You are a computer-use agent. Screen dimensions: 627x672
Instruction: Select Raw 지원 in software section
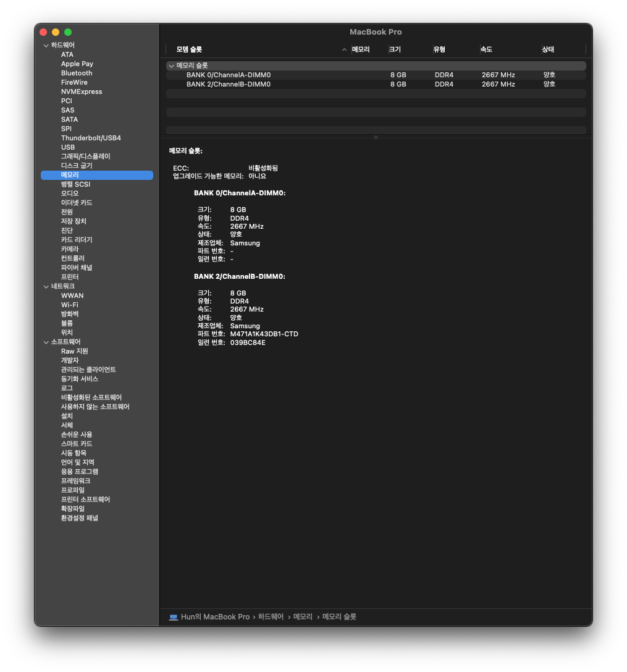tap(75, 351)
